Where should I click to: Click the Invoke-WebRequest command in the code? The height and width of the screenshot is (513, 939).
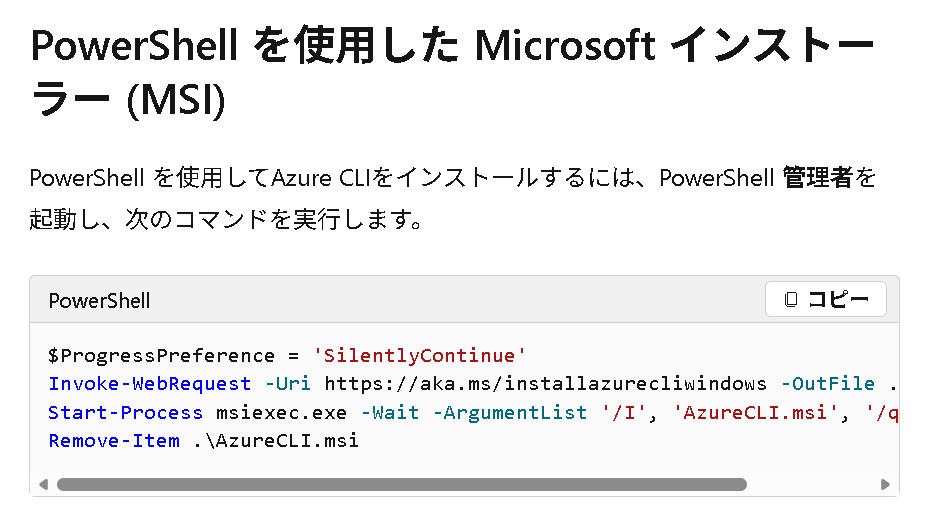click(149, 384)
